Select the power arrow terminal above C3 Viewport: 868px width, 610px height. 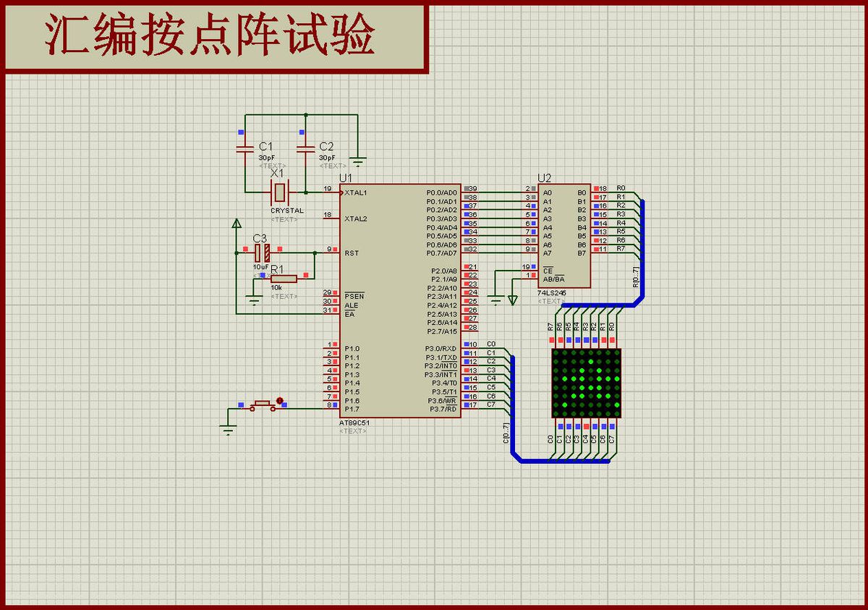click(236, 224)
